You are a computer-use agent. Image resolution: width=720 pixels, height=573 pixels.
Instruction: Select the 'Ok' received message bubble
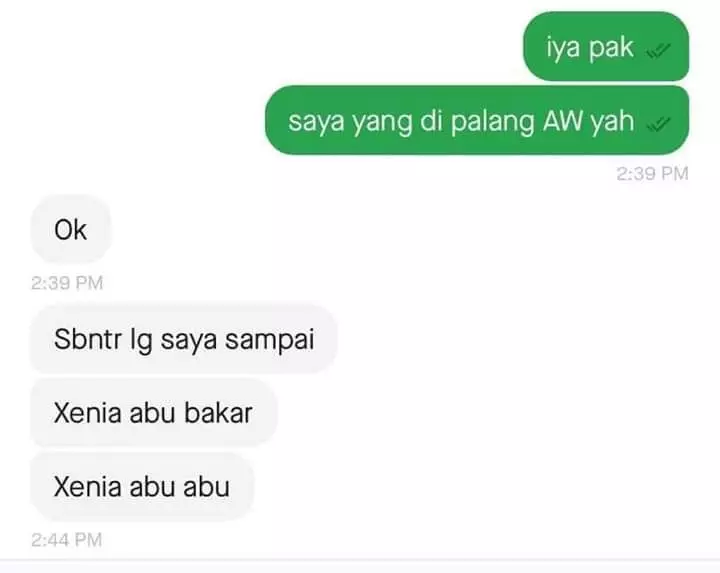pyautogui.click(x=71, y=229)
